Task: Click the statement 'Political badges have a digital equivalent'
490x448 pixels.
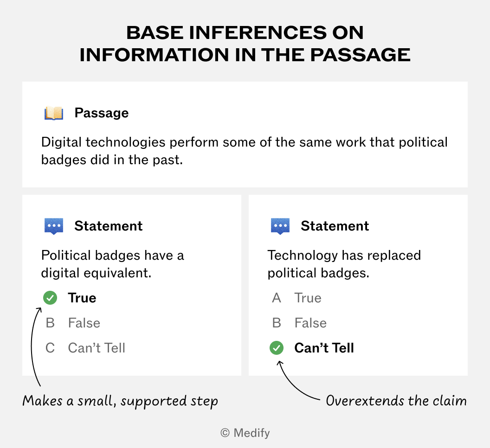Action: click(112, 264)
